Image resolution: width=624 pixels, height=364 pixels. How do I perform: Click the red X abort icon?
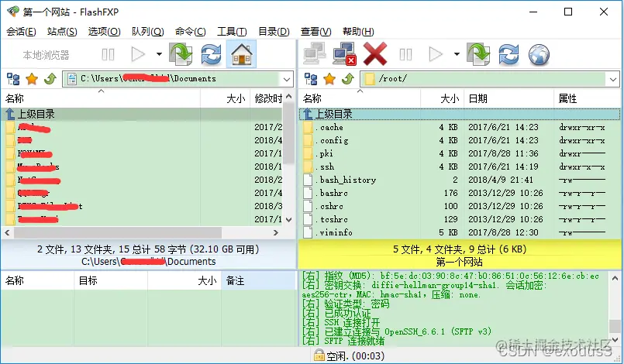click(x=375, y=53)
